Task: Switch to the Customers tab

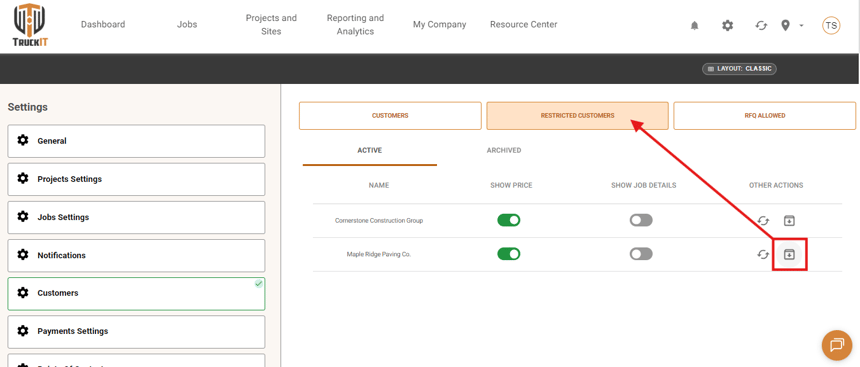Action: (390, 116)
